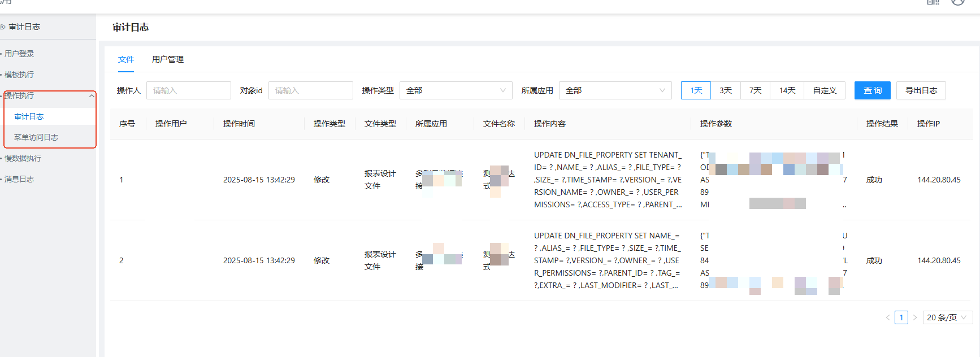Pick the 自定义 time range option

coord(824,90)
